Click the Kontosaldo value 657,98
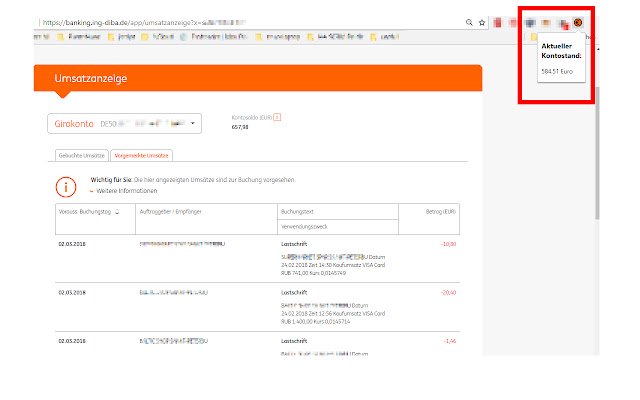This screenshot has width=640, height=400. pyautogui.click(x=240, y=127)
